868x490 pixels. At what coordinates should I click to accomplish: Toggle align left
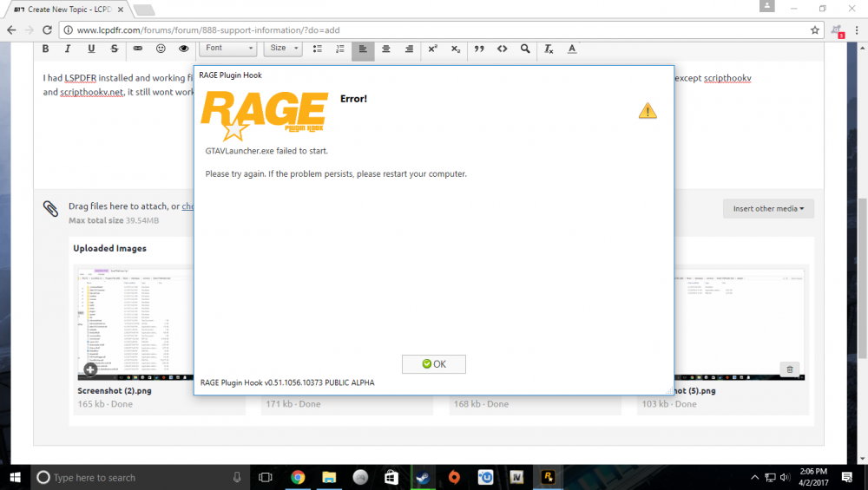point(363,49)
